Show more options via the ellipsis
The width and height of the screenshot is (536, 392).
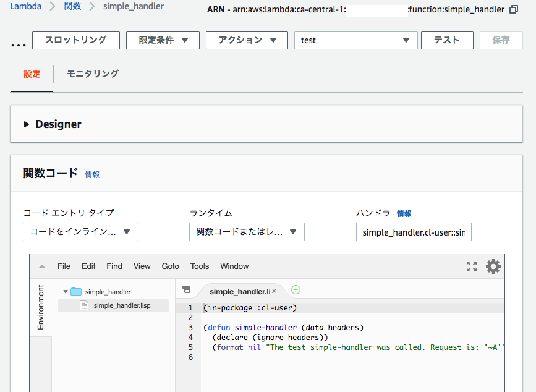(19, 45)
